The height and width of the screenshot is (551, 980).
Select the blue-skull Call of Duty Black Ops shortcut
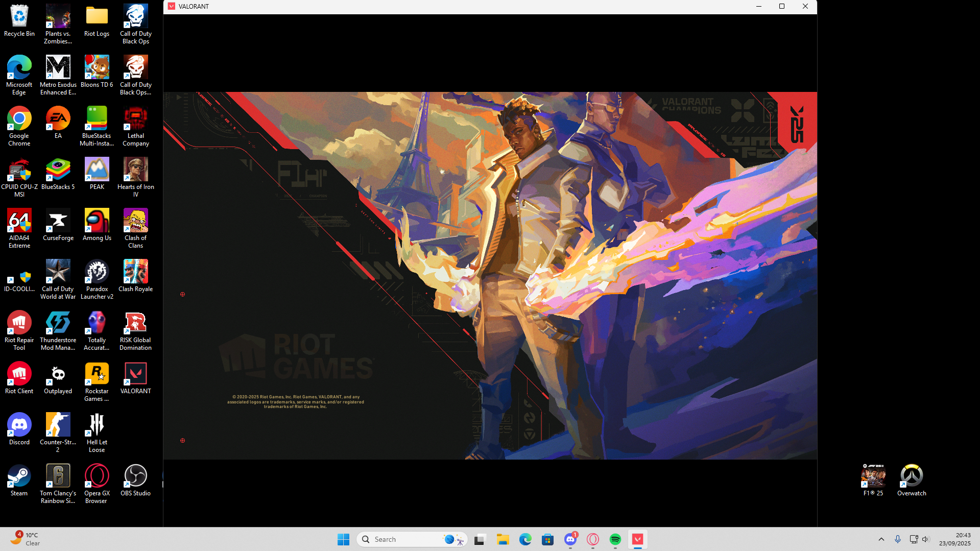(136, 25)
